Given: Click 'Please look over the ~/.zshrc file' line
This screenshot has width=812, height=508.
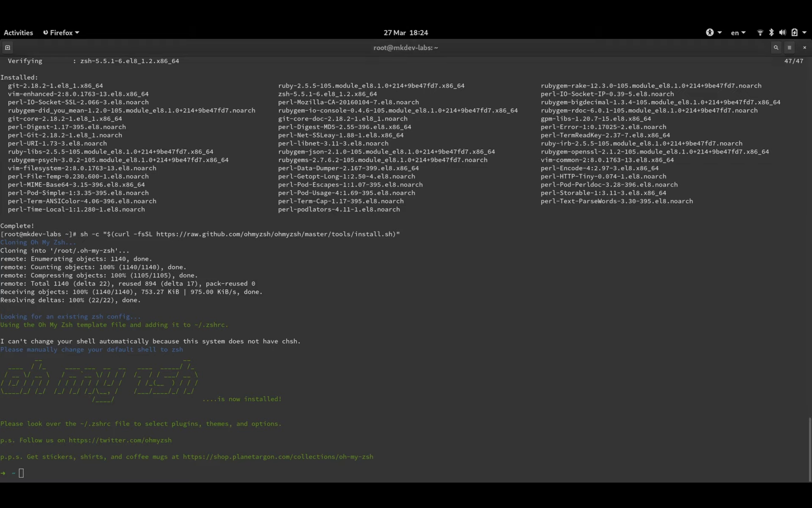Looking at the screenshot, I should click(x=141, y=424).
